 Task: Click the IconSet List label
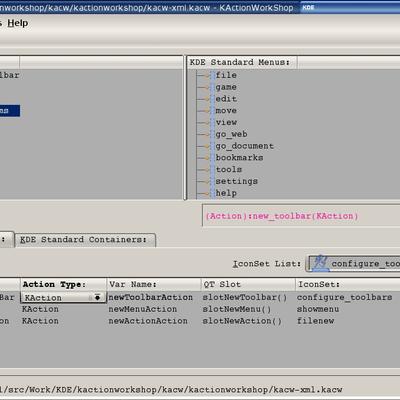pos(267,264)
